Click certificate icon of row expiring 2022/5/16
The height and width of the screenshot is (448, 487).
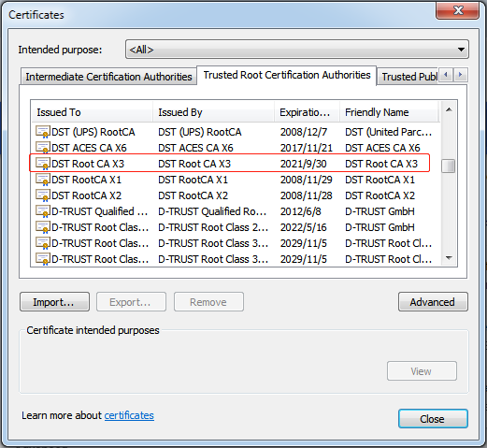point(43,227)
